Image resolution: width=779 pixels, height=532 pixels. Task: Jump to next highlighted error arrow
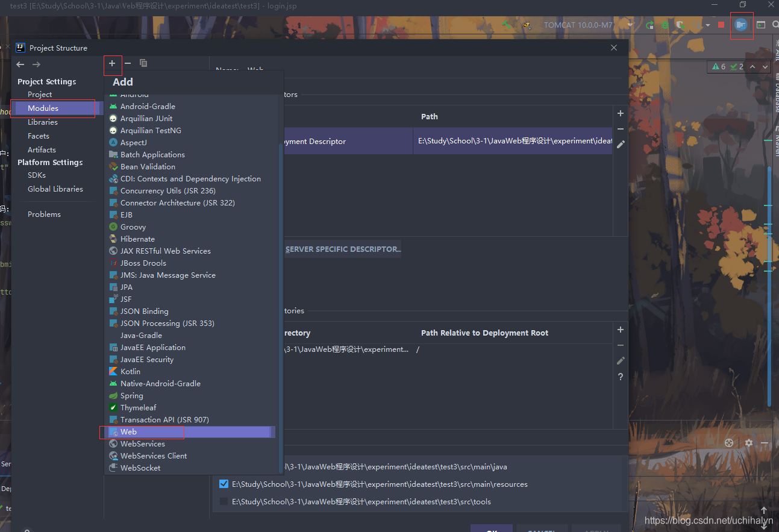click(765, 67)
